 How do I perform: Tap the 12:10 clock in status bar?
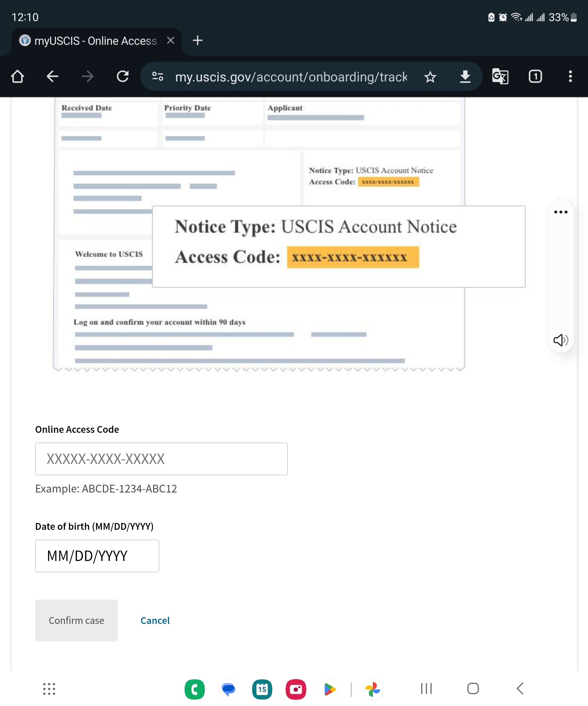25,17
